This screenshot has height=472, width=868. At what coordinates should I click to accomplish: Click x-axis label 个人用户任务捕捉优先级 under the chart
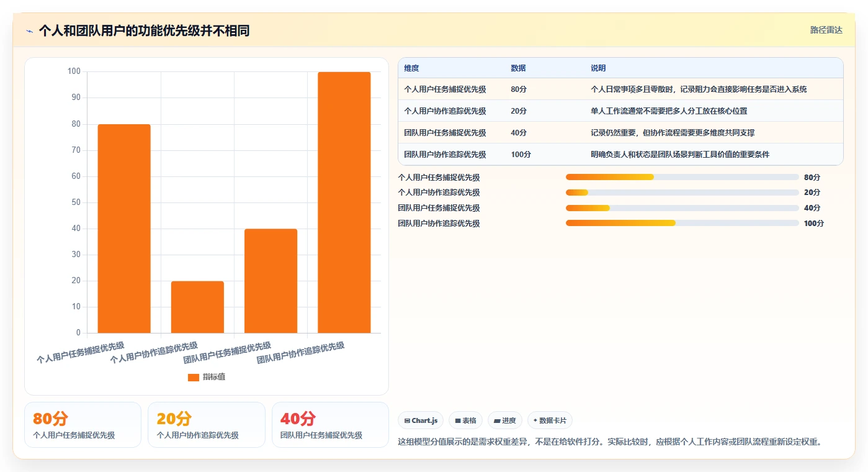(x=81, y=352)
